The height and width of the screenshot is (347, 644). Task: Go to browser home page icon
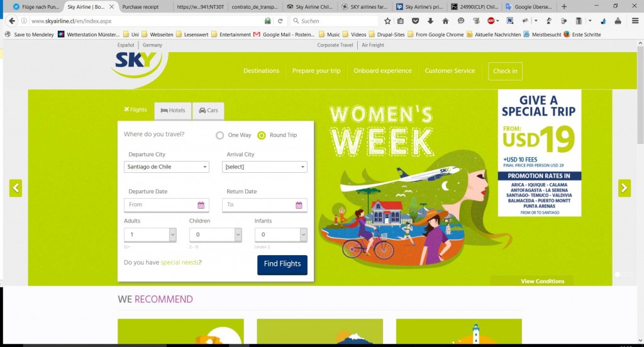point(445,21)
